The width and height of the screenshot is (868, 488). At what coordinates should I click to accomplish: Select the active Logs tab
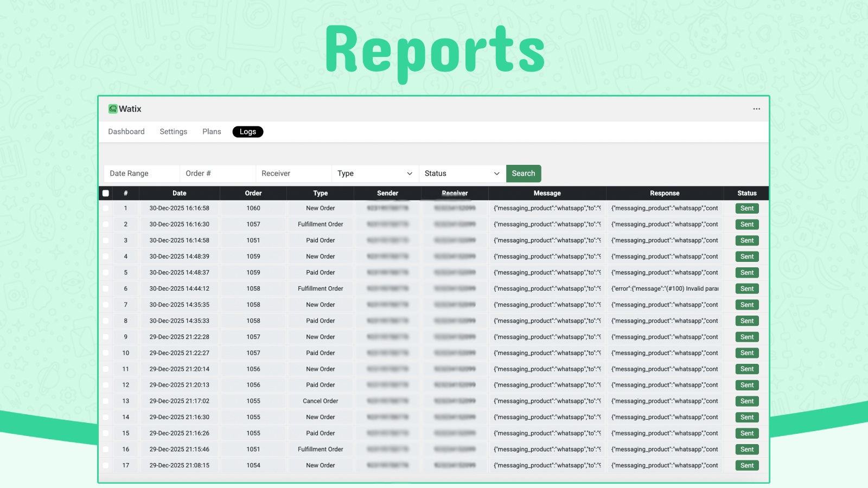(x=247, y=132)
